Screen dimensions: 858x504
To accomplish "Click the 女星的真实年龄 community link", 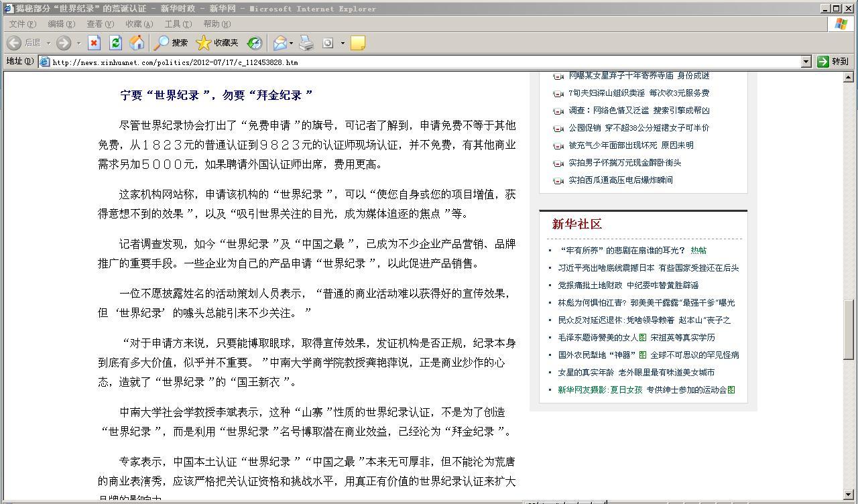I will coord(586,372).
